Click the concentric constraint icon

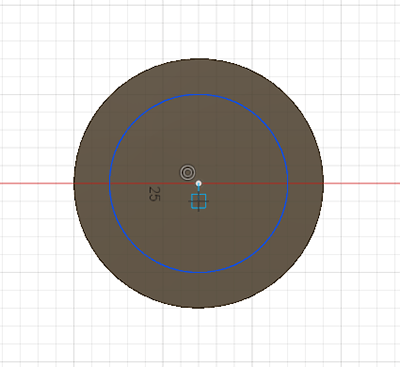[187, 173]
